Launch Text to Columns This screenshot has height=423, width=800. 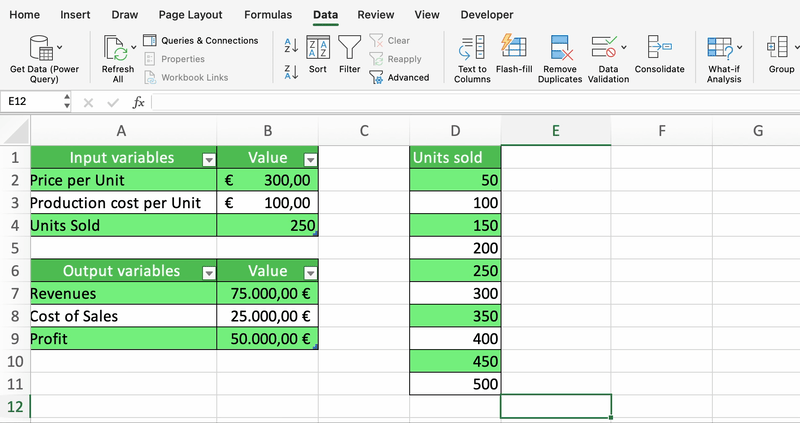472,59
